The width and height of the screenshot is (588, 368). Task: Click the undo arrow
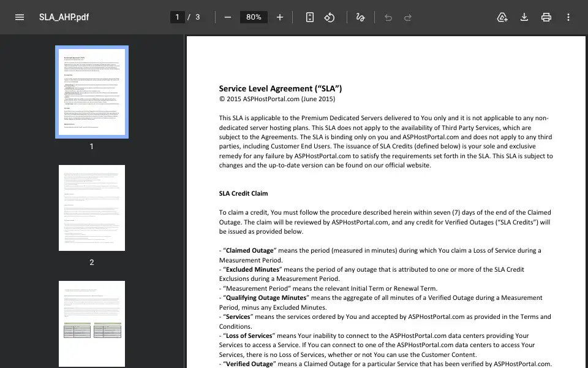click(x=388, y=17)
